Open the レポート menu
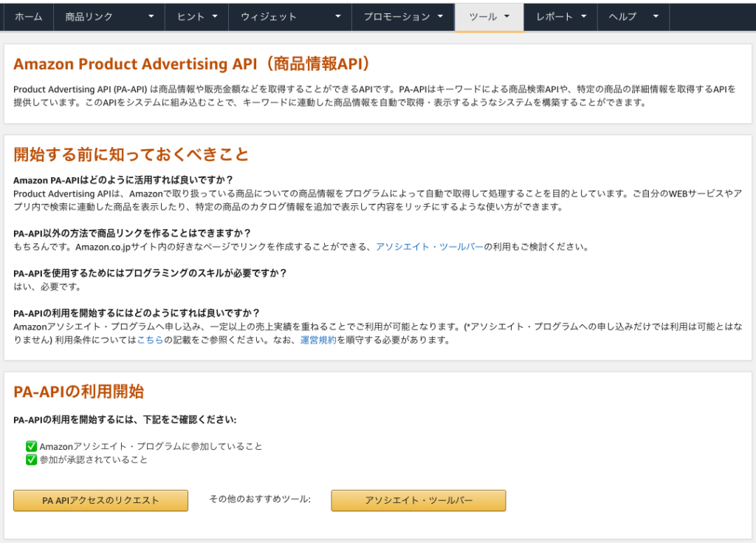The height and width of the screenshot is (543, 756). [x=561, y=17]
